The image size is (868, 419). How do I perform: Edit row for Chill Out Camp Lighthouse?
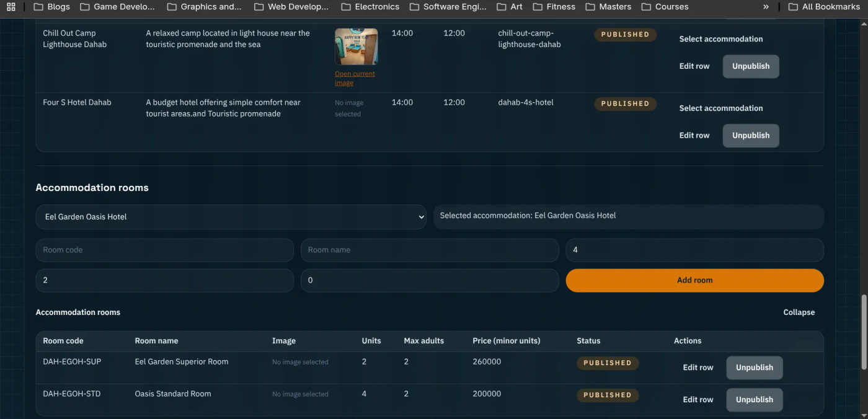click(694, 66)
